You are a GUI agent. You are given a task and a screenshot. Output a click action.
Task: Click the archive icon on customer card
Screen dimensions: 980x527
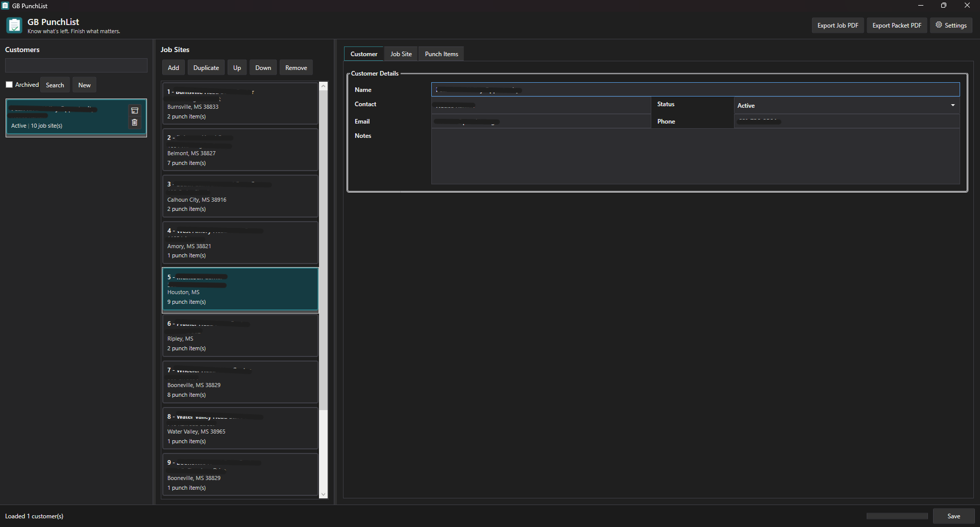point(135,111)
